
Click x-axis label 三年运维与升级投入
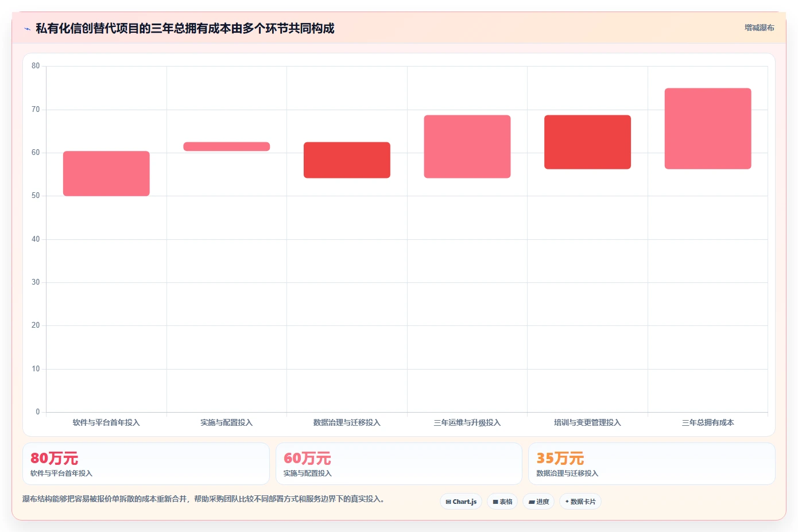tap(467, 422)
